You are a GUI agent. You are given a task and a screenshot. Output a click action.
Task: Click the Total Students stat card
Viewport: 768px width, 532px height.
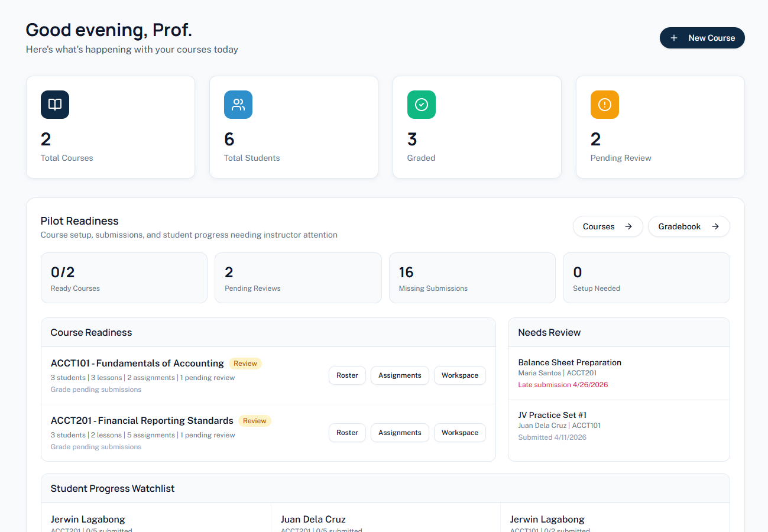click(x=294, y=127)
